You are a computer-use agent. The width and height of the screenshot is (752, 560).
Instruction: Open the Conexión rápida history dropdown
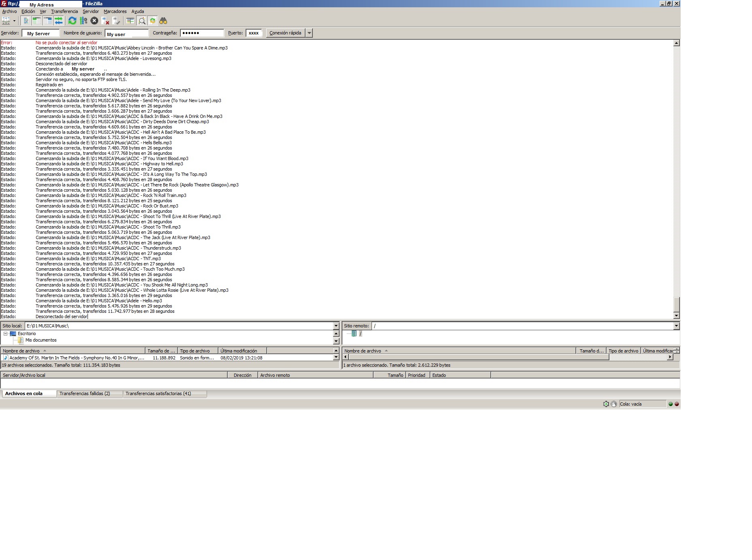pos(309,33)
